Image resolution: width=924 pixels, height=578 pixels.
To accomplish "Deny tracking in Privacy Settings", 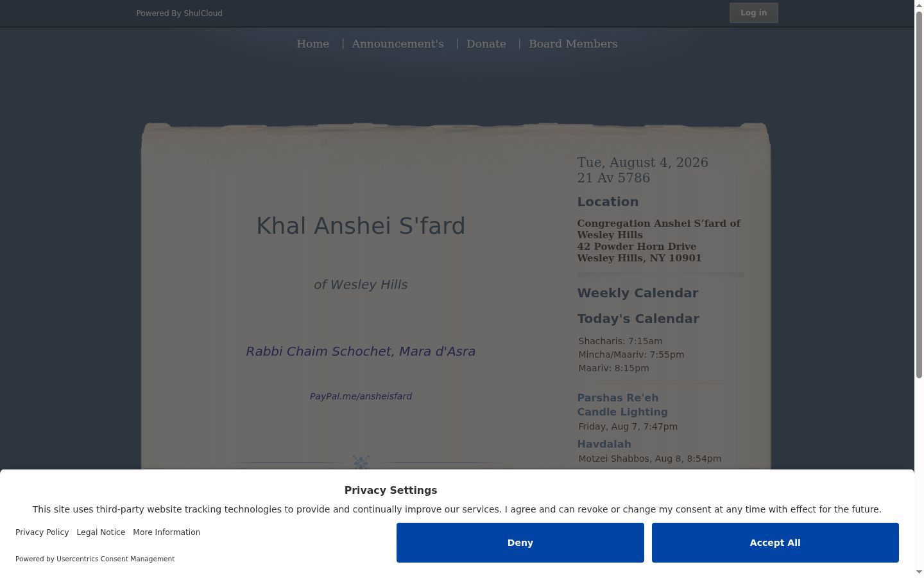I will [x=520, y=543].
